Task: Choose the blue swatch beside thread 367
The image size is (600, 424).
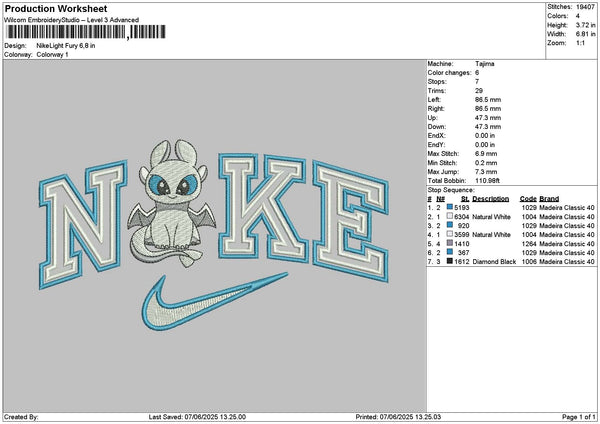Action: pyautogui.click(x=450, y=252)
